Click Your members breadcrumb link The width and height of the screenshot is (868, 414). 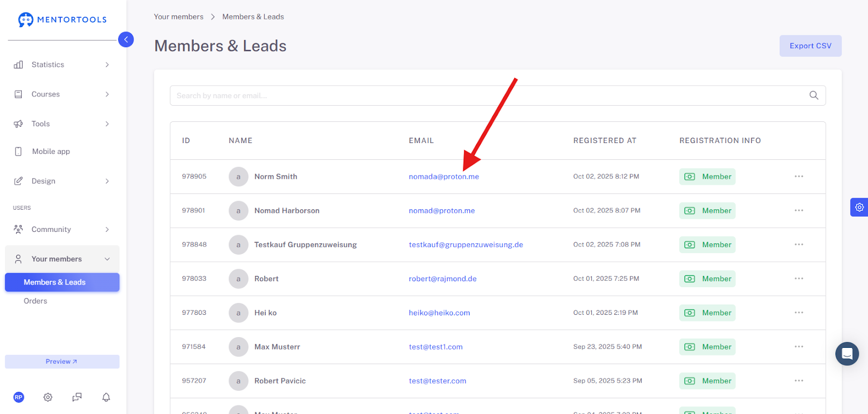(x=178, y=17)
